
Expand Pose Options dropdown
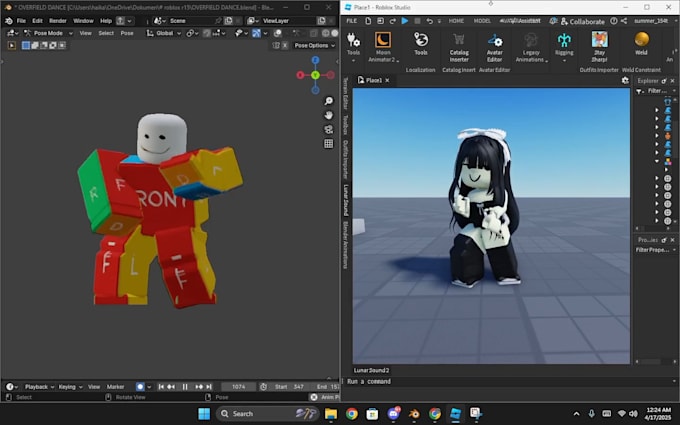(314, 45)
